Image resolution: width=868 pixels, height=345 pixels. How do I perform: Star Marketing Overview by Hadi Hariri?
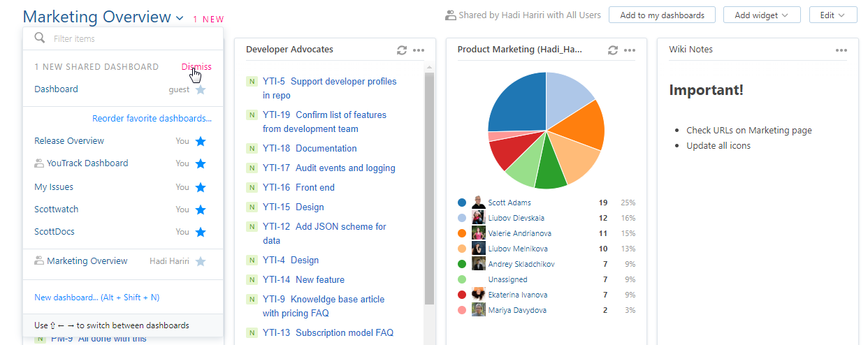[x=201, y=261]
